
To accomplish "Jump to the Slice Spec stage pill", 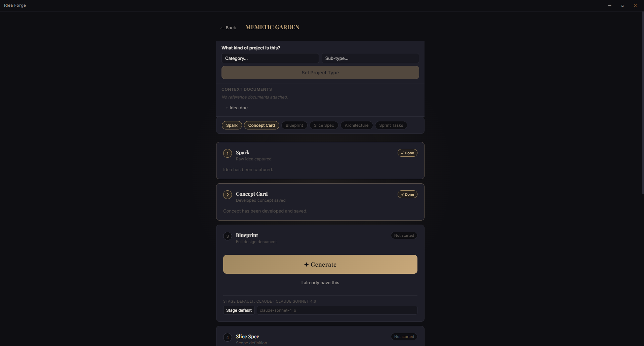I will coord(324,125).
